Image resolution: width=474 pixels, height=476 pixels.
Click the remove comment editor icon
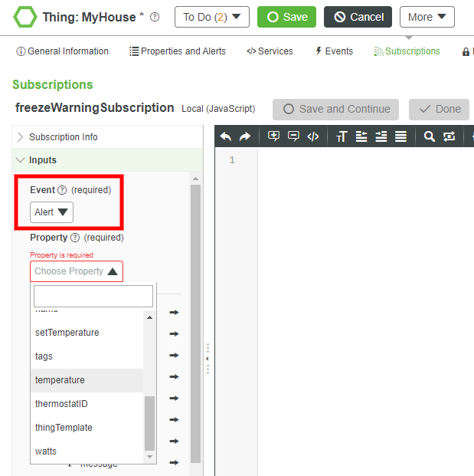(x=293, y=136)
